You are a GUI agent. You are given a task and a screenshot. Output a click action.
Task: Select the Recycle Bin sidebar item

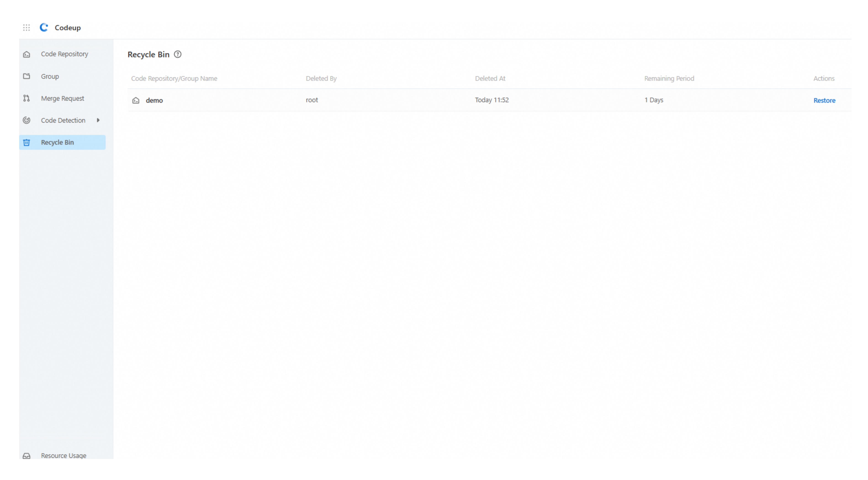pyautogui.click(x=57, y=142)
